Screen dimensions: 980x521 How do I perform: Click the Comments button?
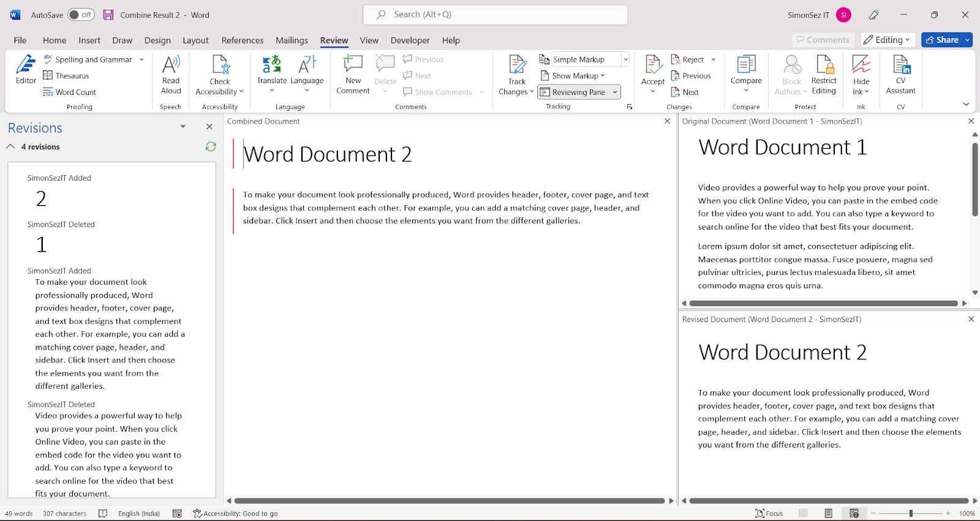pyautogui.click(x=823, y=40)
